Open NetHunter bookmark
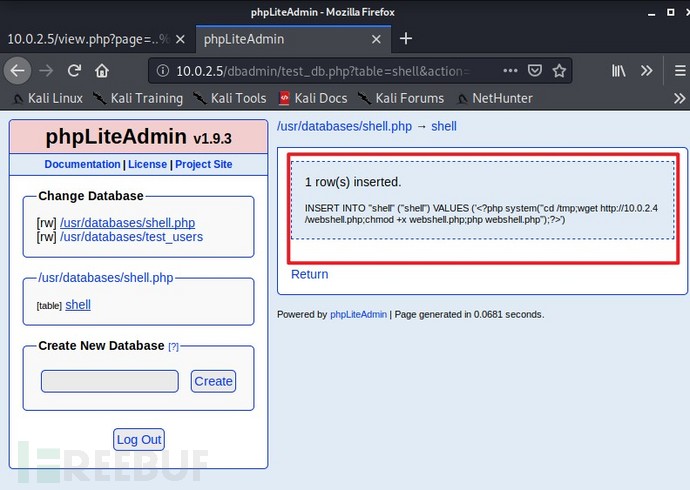The image size is (690, 490). (x=495, y=98)
